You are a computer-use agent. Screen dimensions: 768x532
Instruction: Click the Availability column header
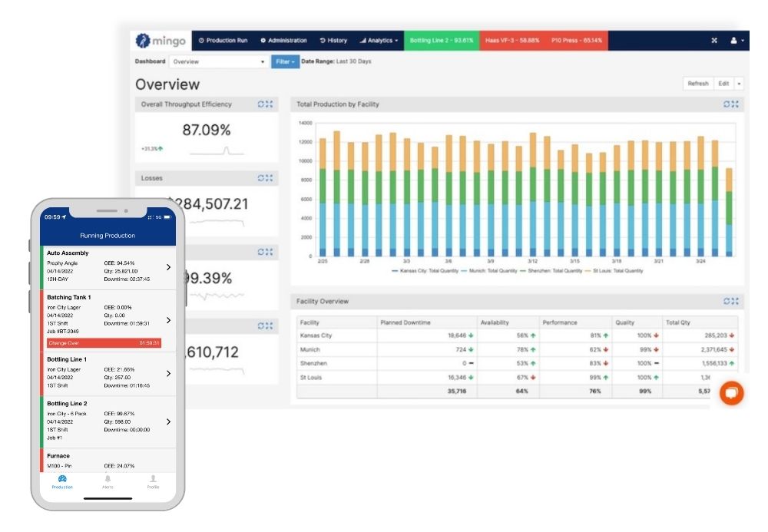[508, 322]
